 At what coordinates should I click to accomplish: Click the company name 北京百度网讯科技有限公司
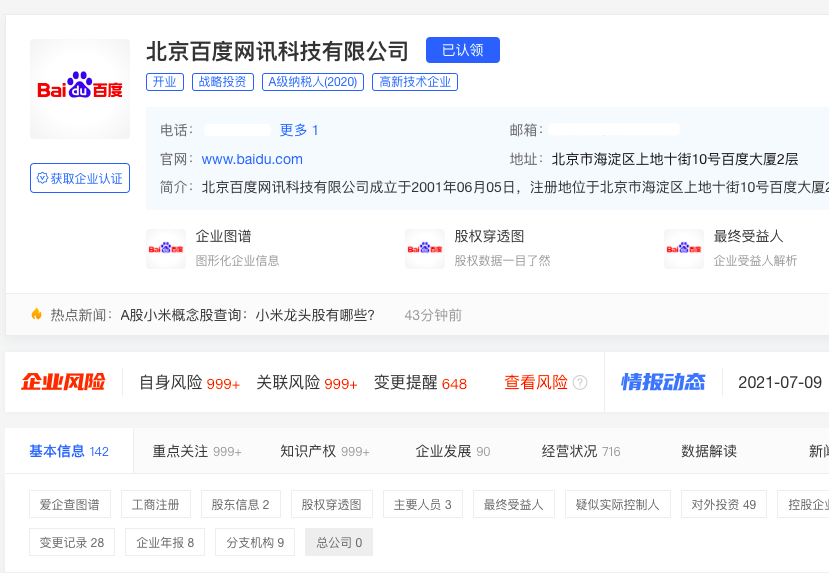point(278,51)
